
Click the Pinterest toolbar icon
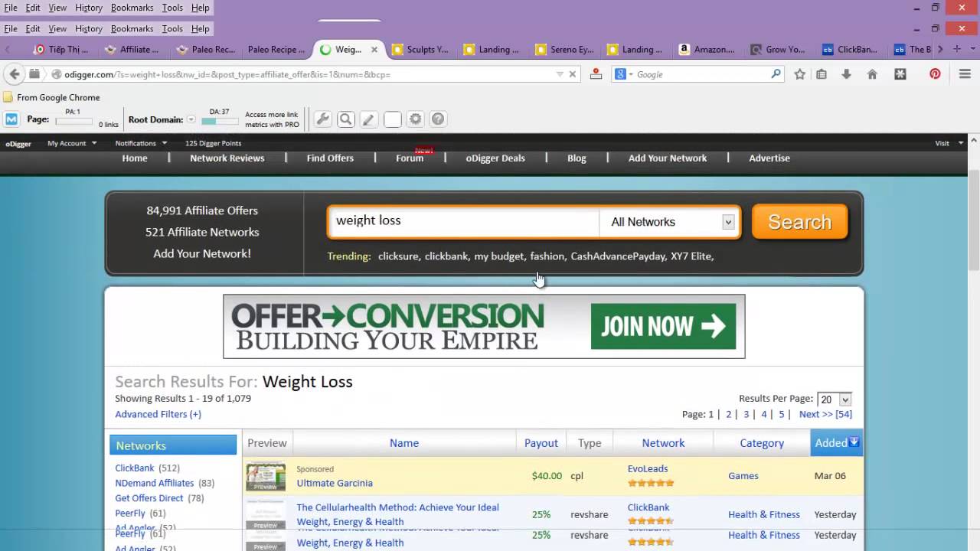click(935, 74)
